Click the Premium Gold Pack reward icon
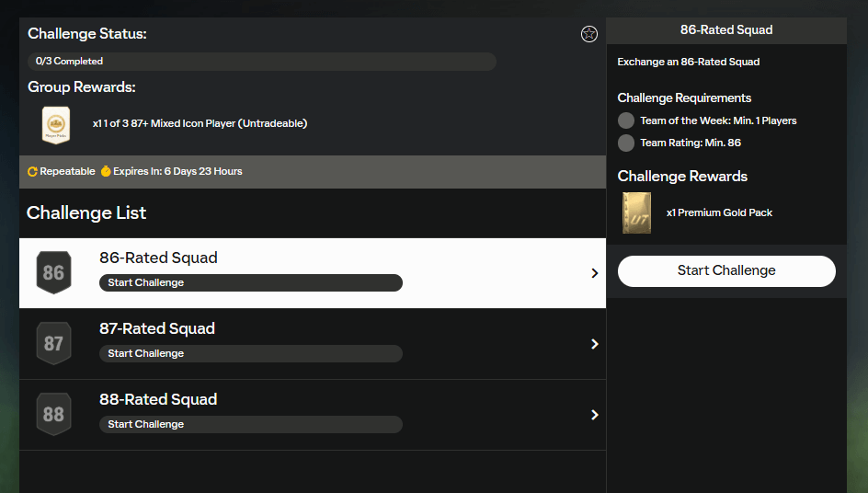This screenshot has height=493, width=868. point(636,212)
